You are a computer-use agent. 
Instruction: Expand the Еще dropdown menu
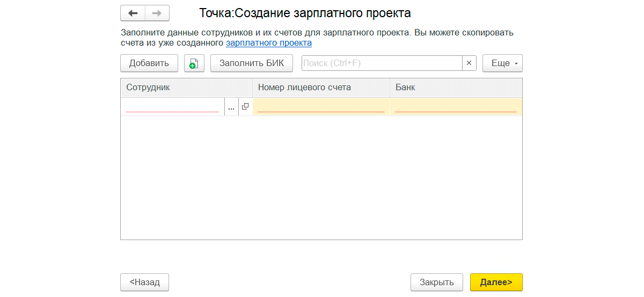click(x=502, y=63)
